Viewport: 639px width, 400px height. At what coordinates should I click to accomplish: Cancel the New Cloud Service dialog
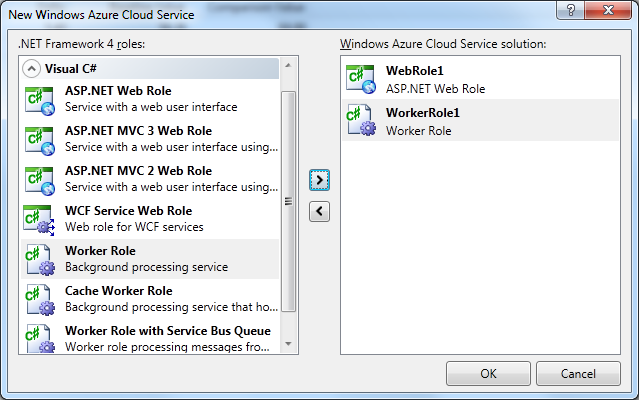tap(578, 373)
